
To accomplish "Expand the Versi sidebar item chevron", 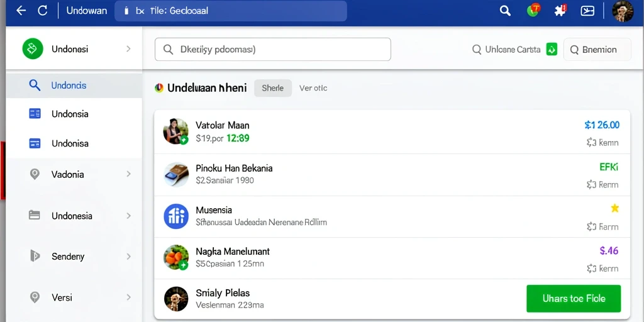I will pyautogui.click(x=128, y=297).
